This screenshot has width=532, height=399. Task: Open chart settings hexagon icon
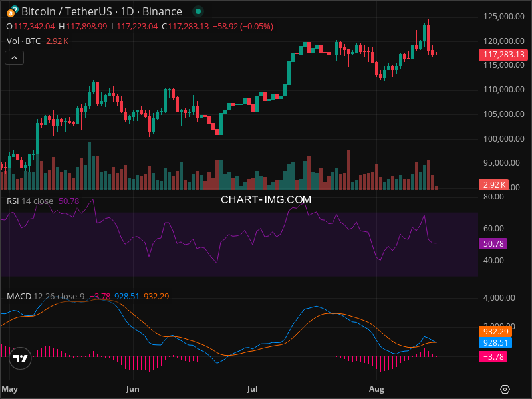click(x=505, y=389)
